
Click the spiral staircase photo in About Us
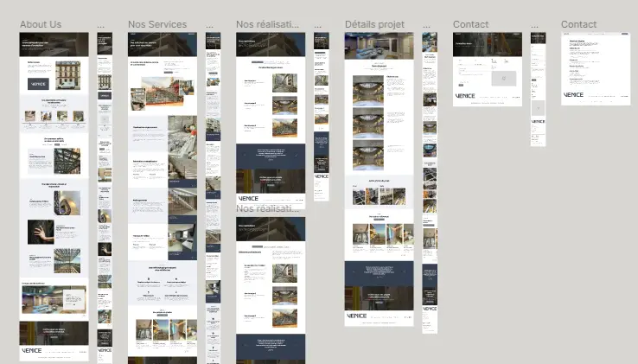click(x=67, y=203)
